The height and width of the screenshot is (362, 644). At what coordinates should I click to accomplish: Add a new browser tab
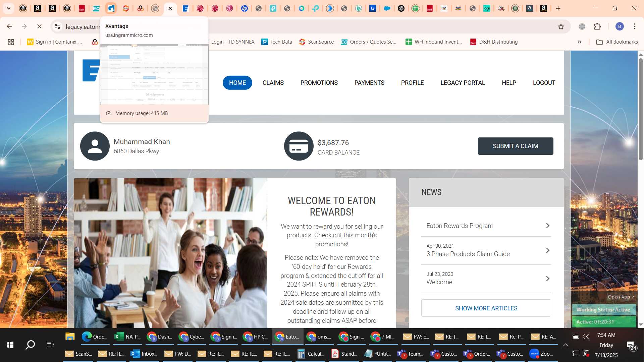(558, 8)
